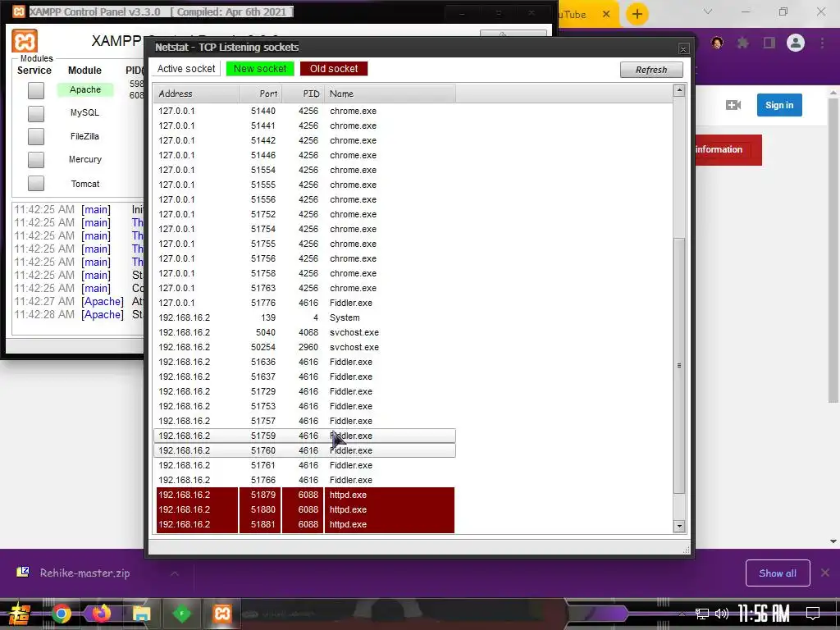Click the taskbar clock showing 11:56 AM
Image resolution: width=840 pixels, height=630 pixels.
[765, 614]
